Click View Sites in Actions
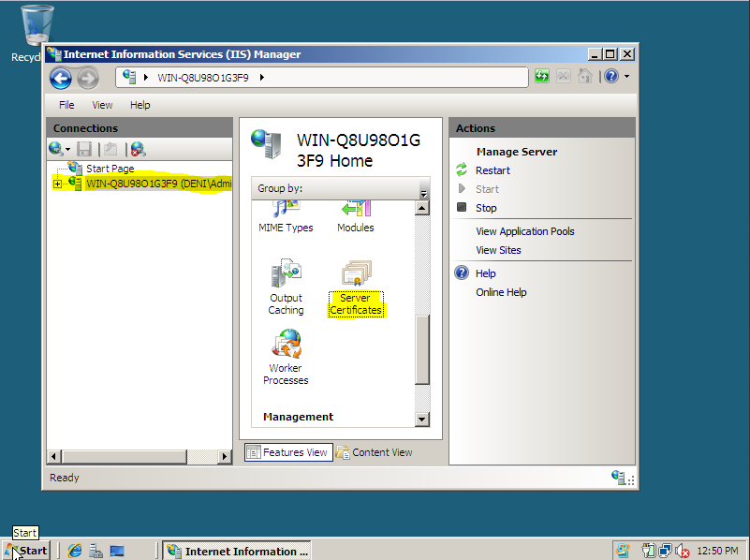 [x=498, y=250]
